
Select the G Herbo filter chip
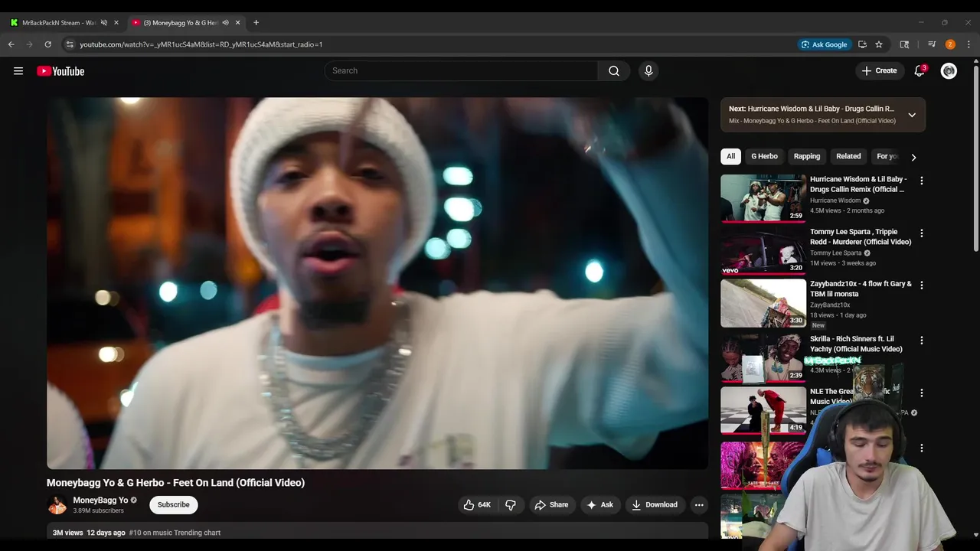click(764, 156)
